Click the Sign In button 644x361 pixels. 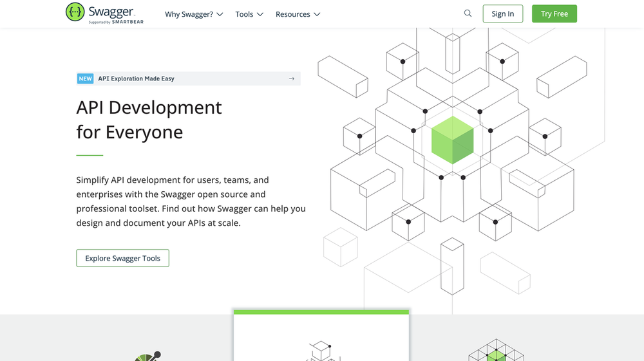click(x=502, y=14)
